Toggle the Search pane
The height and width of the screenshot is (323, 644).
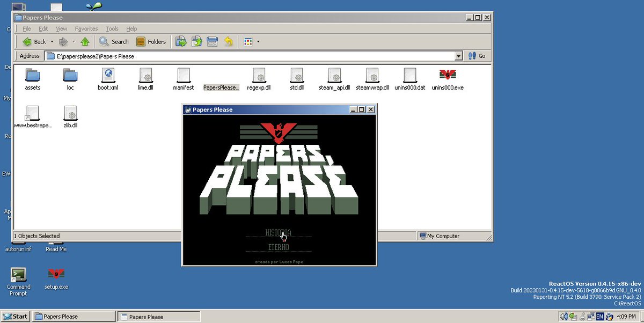click(x=114, y=41)
